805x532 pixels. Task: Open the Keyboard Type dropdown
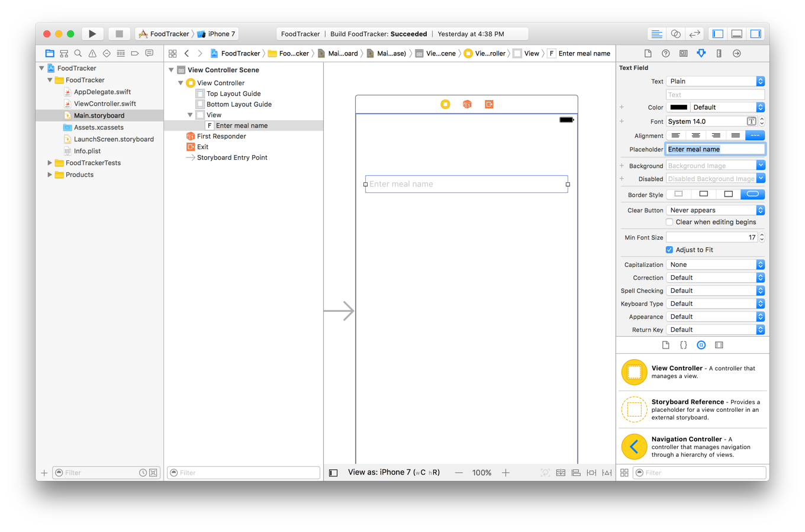(716, 304)
